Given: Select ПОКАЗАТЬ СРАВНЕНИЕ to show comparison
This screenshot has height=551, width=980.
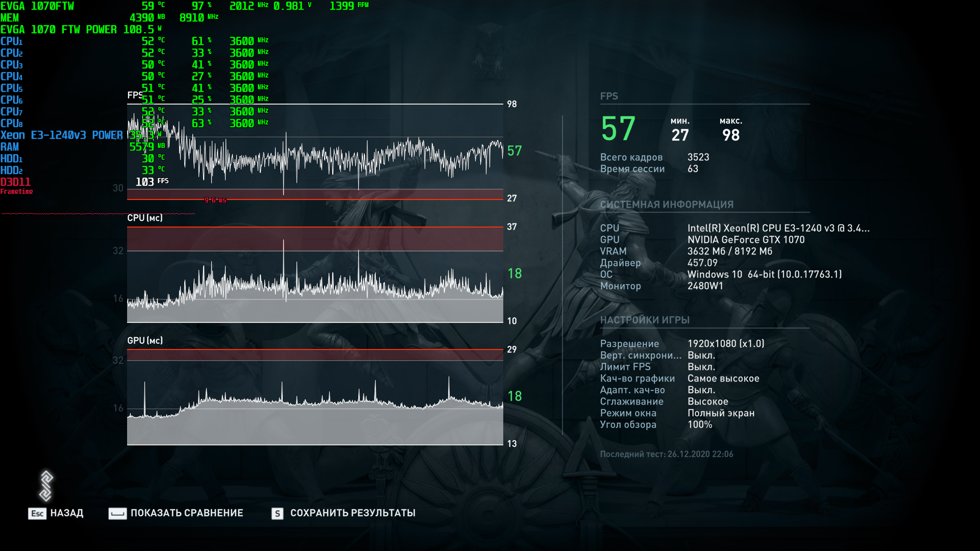Looking at the screenshot, I should point(187,513).
